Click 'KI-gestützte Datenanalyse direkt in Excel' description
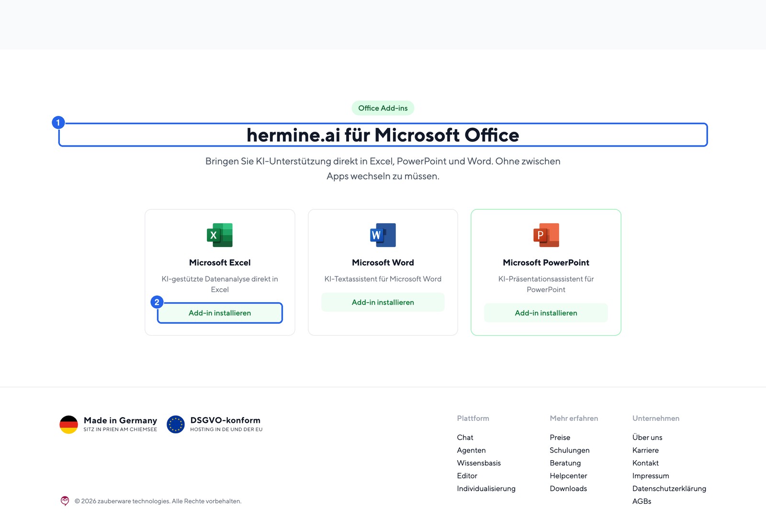 [x=220, y=284]
